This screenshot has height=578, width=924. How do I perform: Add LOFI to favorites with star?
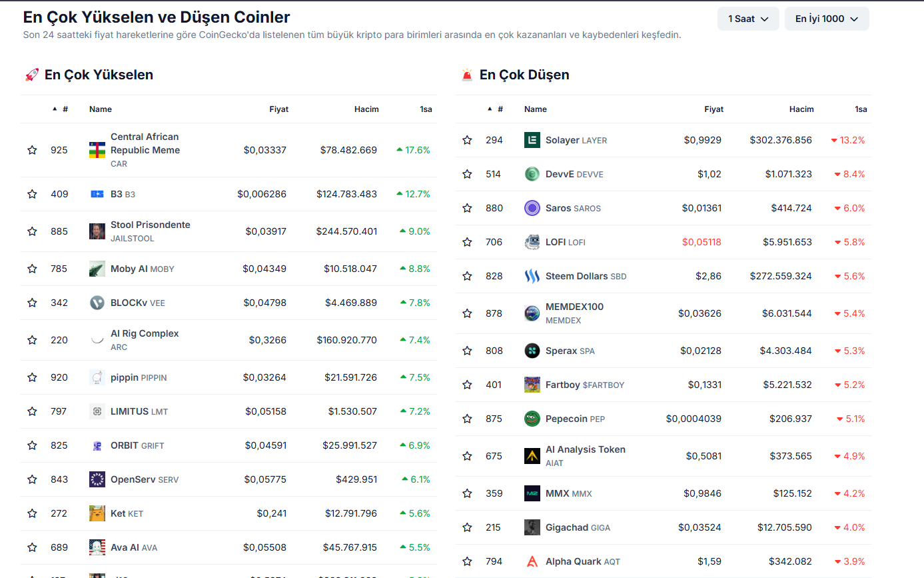pyautogui.click(x=467, y=242)
